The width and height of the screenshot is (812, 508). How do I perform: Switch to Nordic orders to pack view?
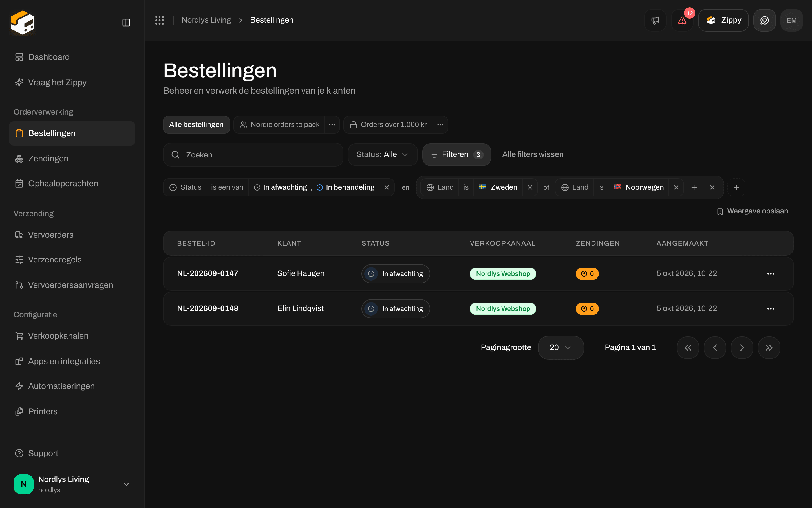[x=279, y=125]
